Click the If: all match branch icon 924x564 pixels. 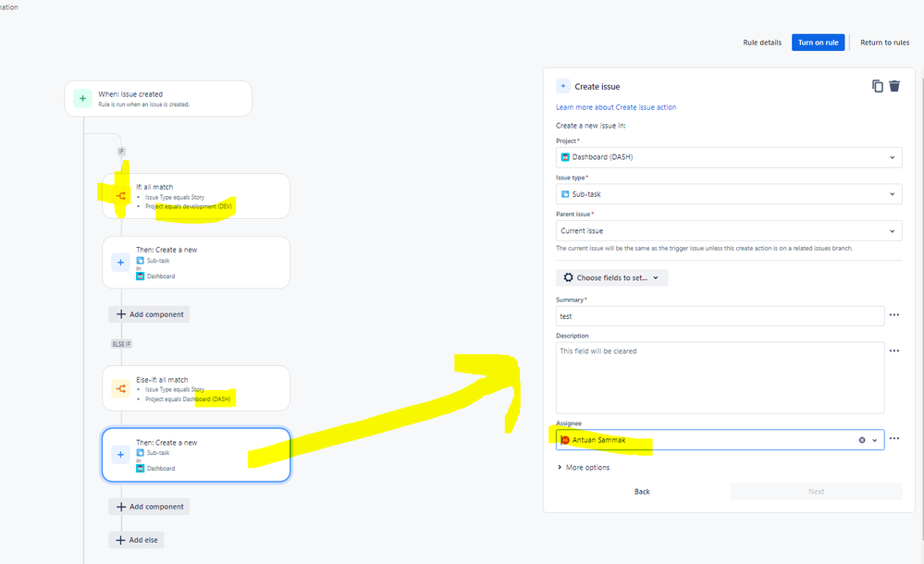(x=121, y=196)
